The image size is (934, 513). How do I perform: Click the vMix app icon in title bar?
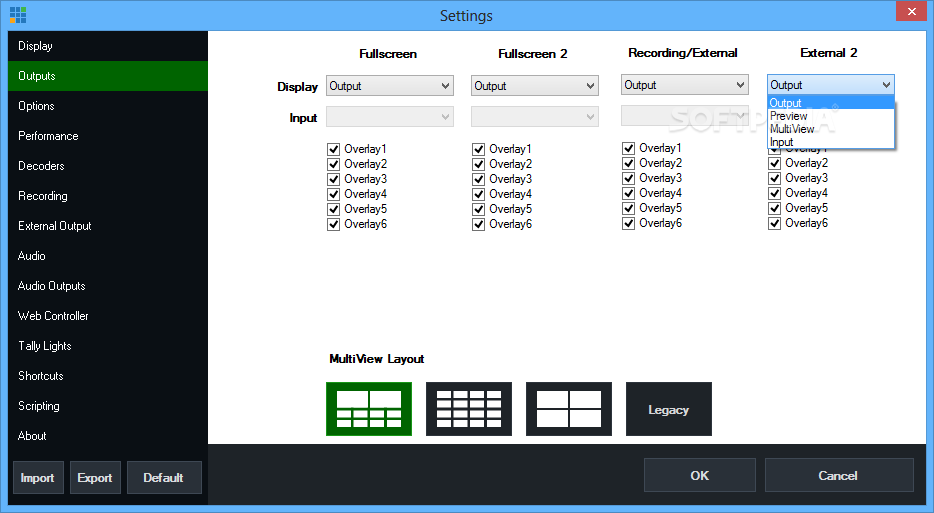[x=18, y=15]
